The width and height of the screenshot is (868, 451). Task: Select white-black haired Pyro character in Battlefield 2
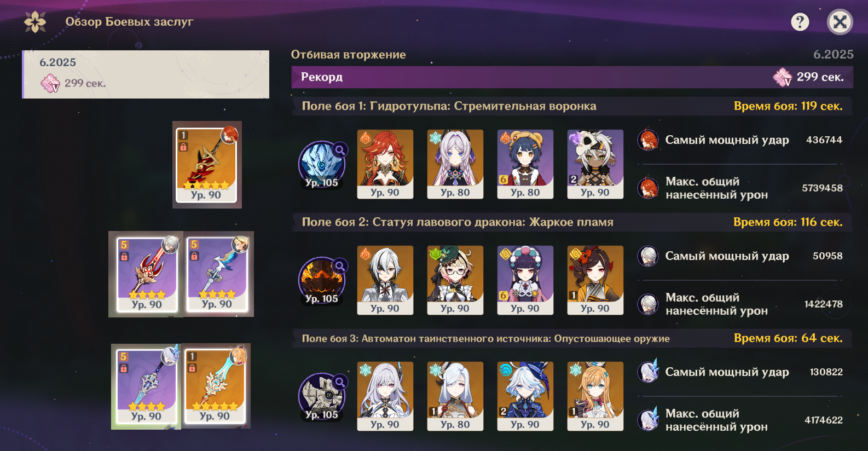click(385, 280)
